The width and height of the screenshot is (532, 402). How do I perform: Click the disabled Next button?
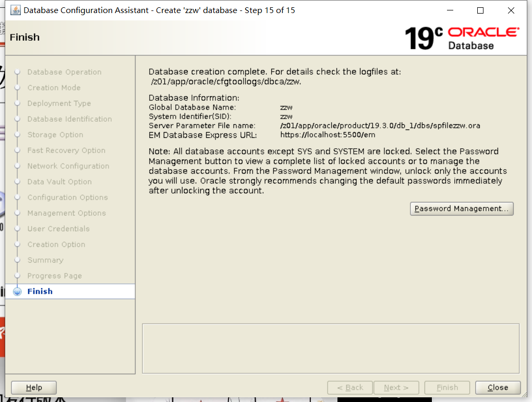(396, 387)
